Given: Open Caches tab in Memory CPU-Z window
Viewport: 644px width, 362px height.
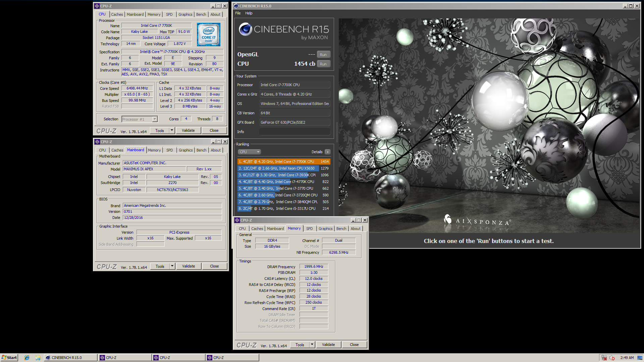Looking at the screenshot, I should [x=257, y=229].
